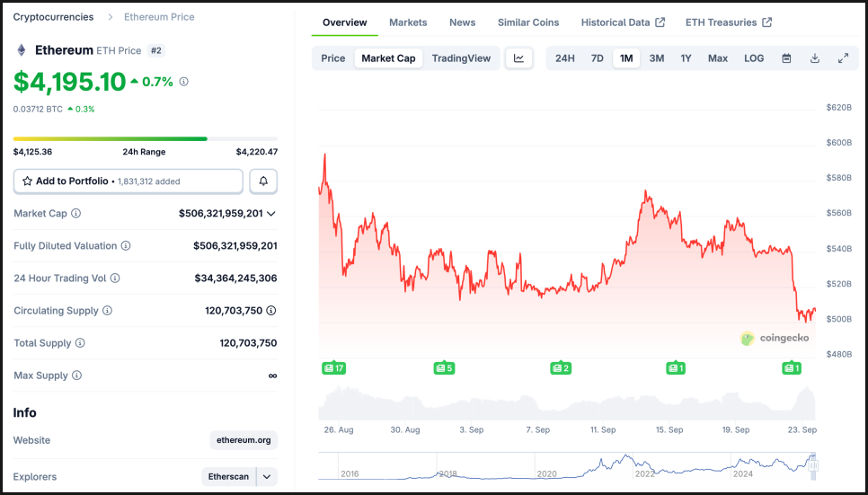Click the Ethereum Price breadcrumb text
This screenshot has height=495, width=868.
coord(159,17)
